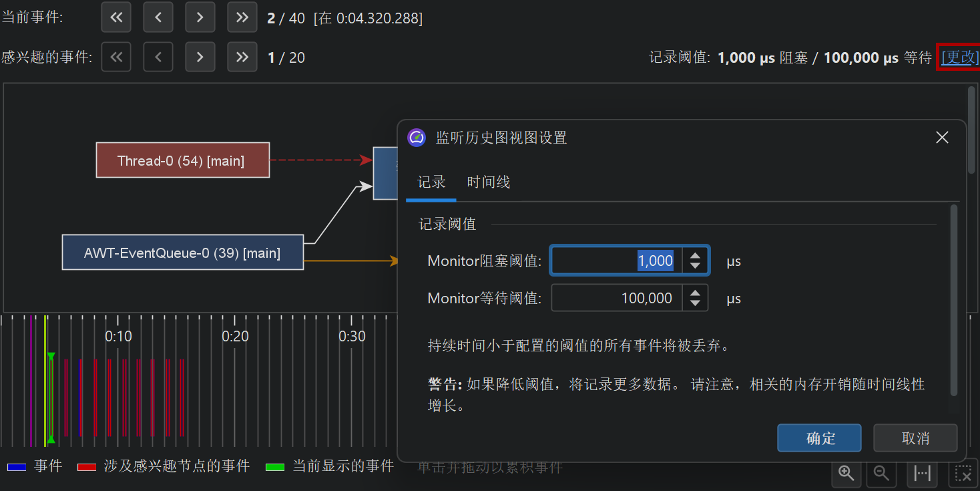Switch to the 记录 tab
This screenshot has height=491, width=980.
click(431, 182)
